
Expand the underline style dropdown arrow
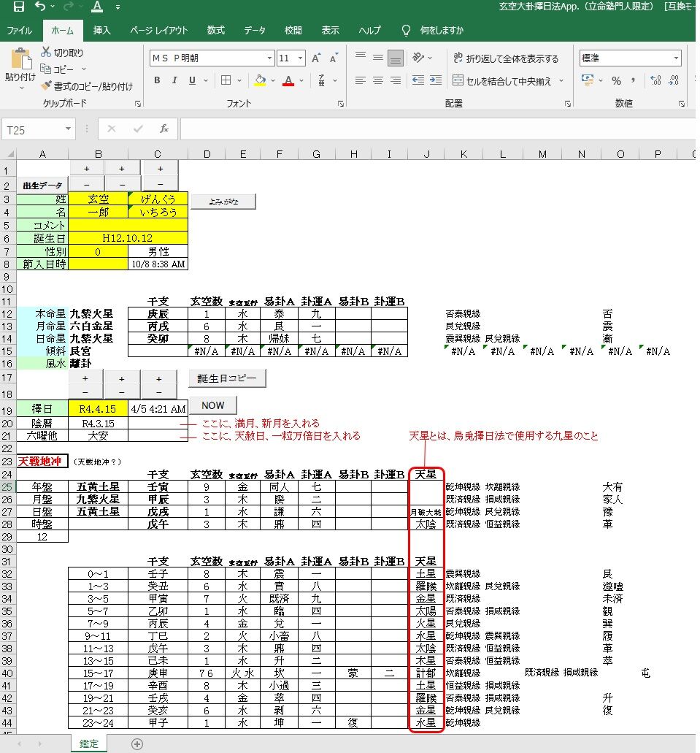tap(206, 80)
